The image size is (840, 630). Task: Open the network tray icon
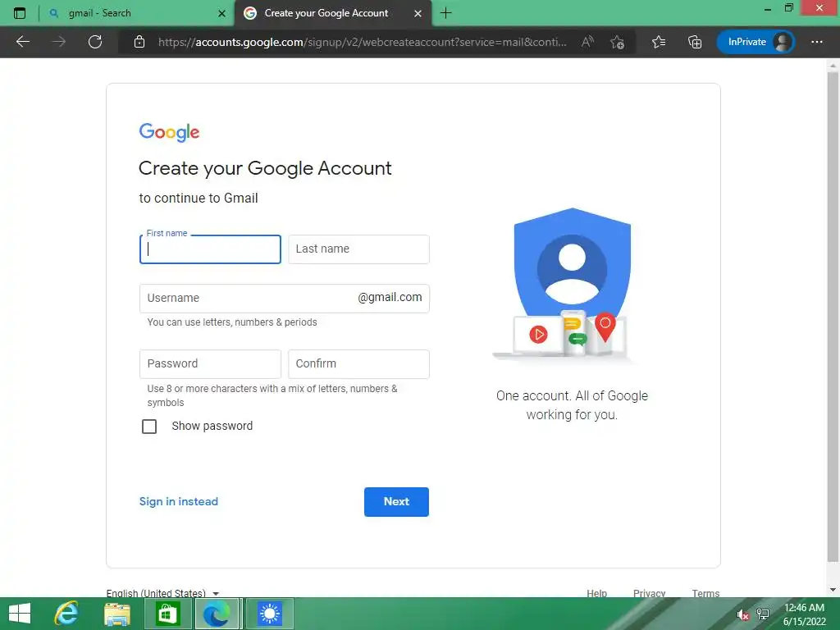coord(763,614)
